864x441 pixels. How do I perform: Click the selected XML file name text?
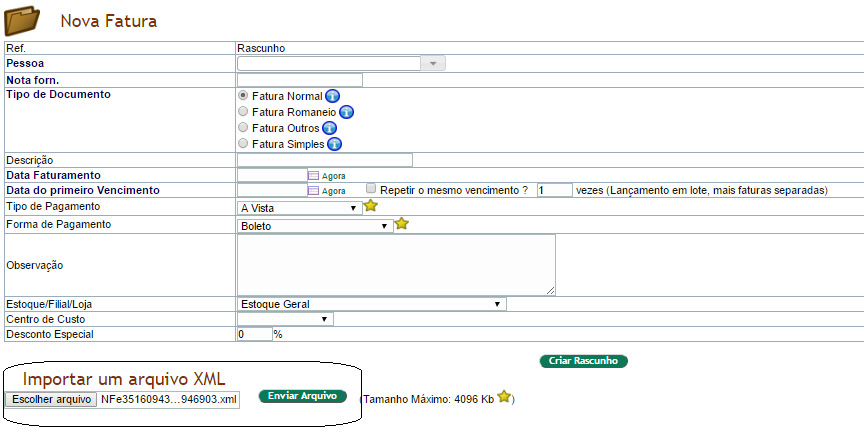point(169,400)
